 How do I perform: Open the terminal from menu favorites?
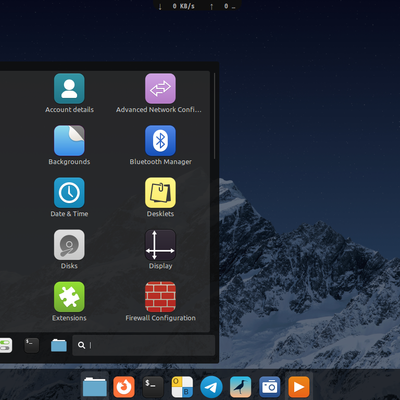(x=32, y=345)
